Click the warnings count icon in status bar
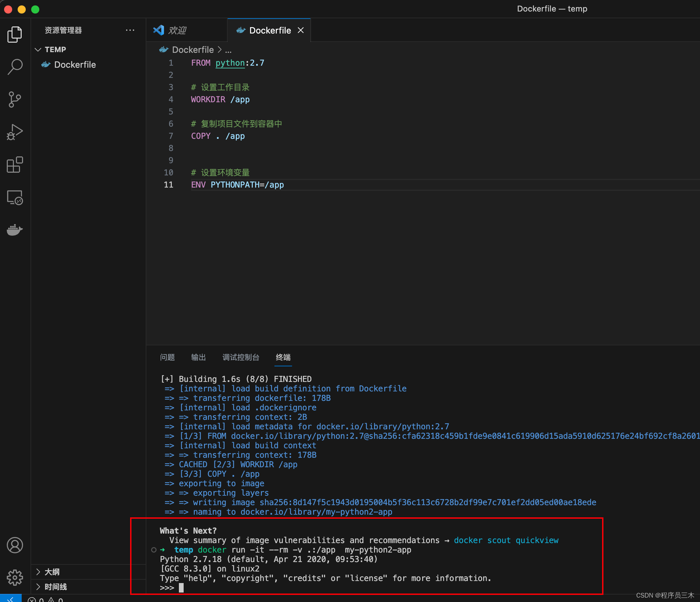 [51, 599]
